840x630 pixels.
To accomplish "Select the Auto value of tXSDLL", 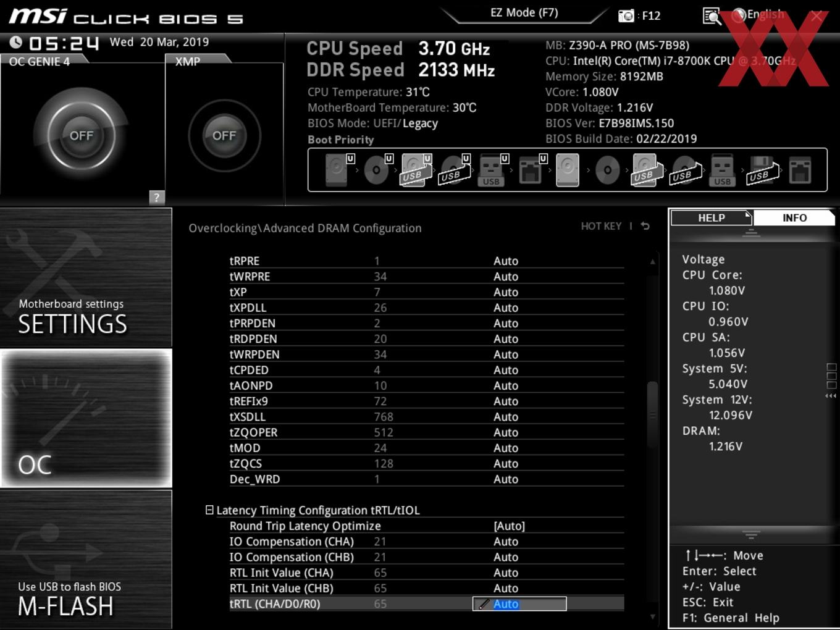I will [x=506, y=417].
